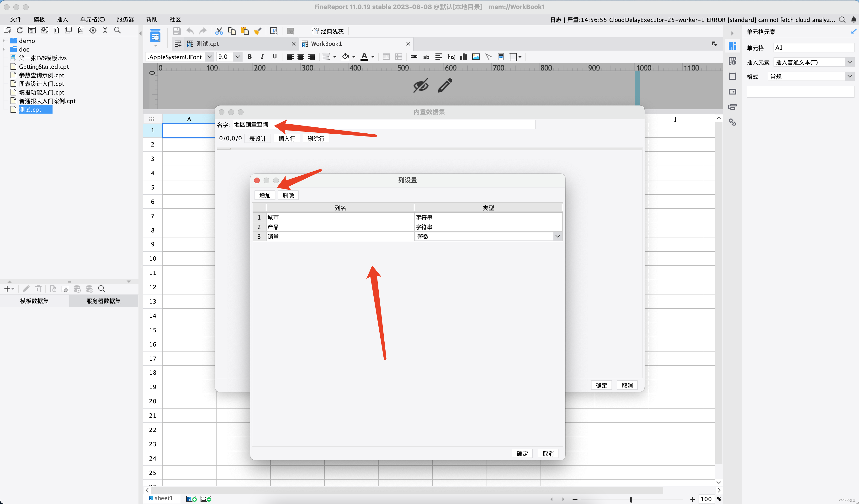Click the cut scissors icon
This screenshot has width=859, height=504.
tap(219, 31)
